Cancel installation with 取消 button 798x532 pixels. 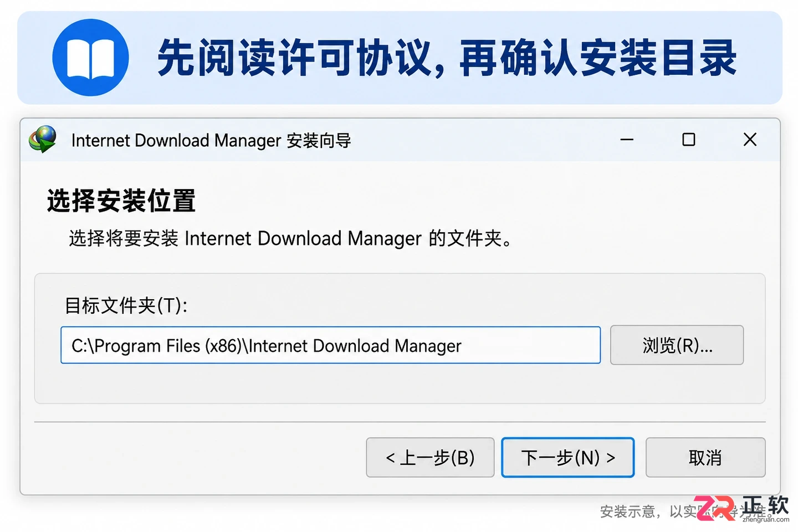point(705,458)
